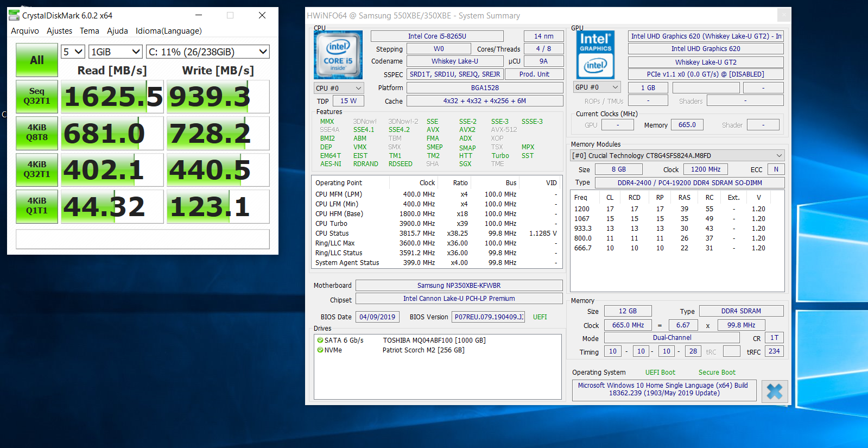Open the drive dropdown showing C: 11%
This screenshot has height=448, width=868.
click(208, 52)
